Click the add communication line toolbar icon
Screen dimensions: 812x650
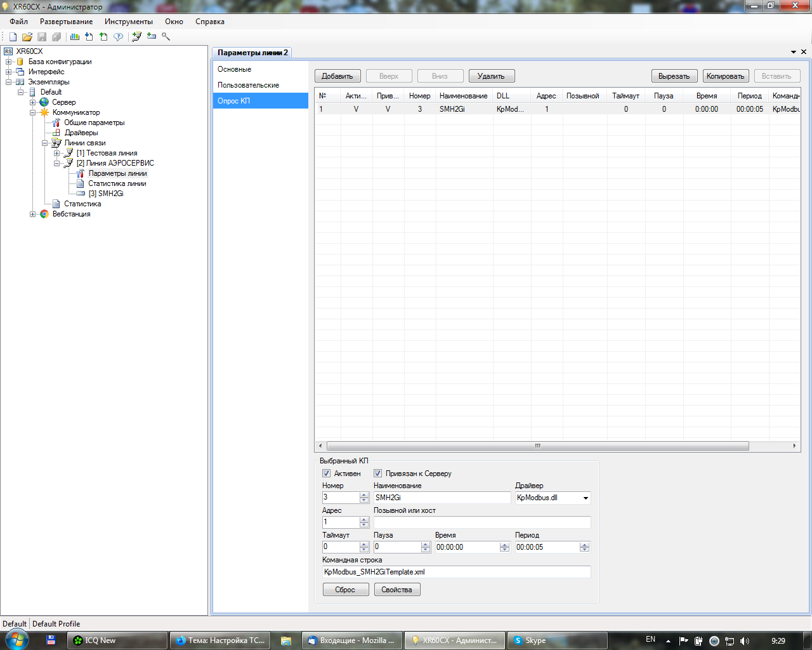point(136,37)
